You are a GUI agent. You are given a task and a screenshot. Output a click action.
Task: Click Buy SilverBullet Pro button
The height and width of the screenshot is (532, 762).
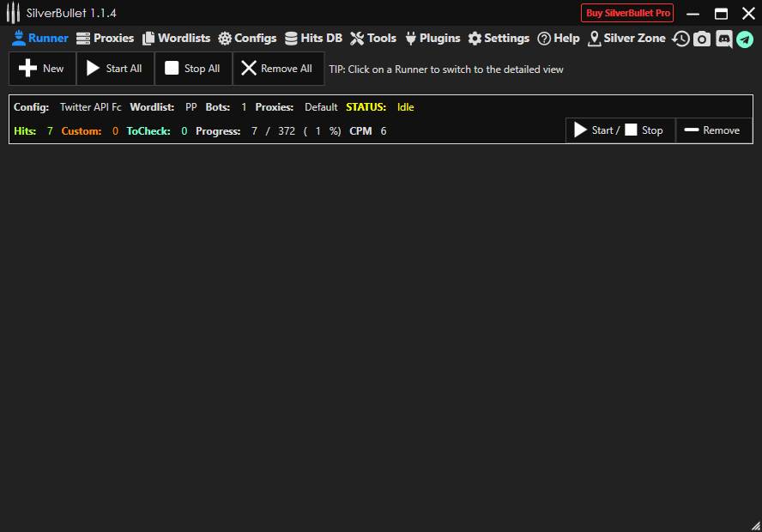click(627, 13)
